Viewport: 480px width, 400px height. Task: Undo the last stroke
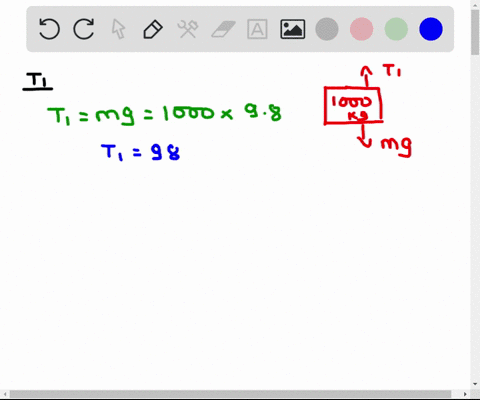(x=49, y=29)
